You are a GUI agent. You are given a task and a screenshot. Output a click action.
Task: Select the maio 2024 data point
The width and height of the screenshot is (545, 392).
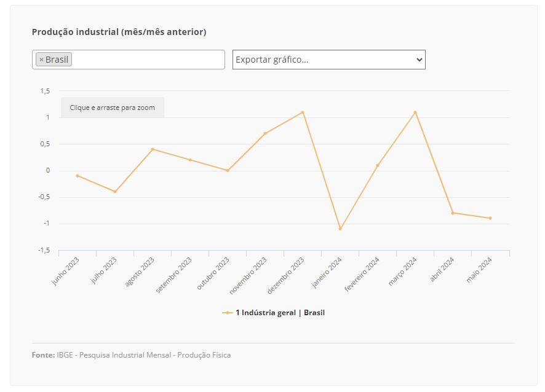click(x=490, y=218)
